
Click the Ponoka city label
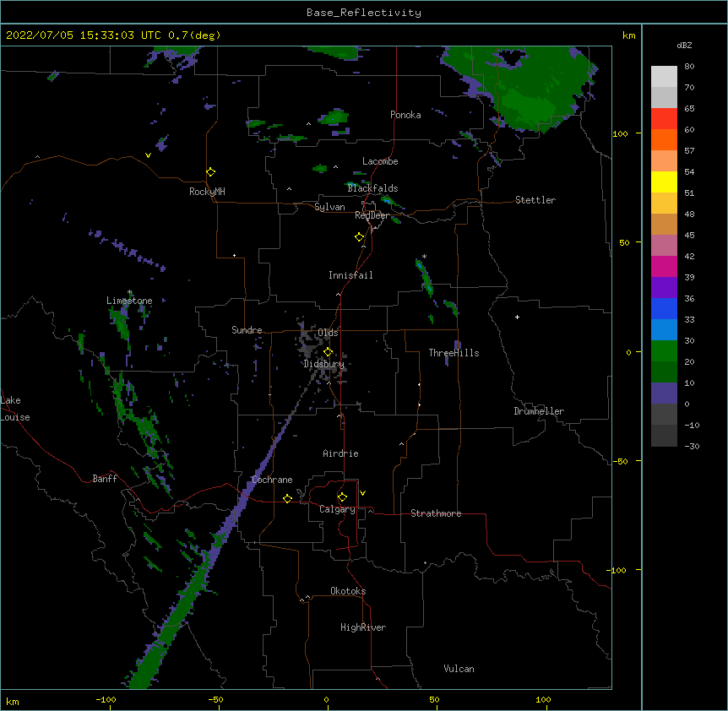coord(405,115)
